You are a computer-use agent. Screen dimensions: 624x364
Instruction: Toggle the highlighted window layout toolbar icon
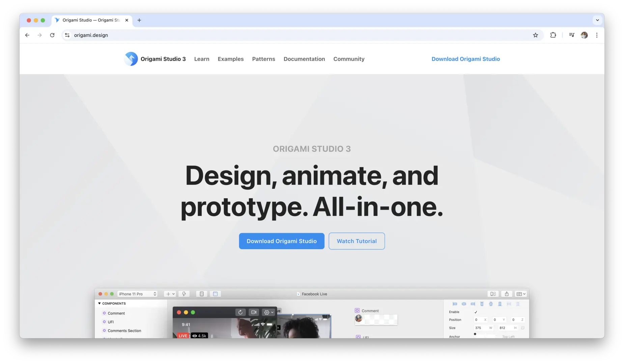pyautogui.click(x=215, y=294)
